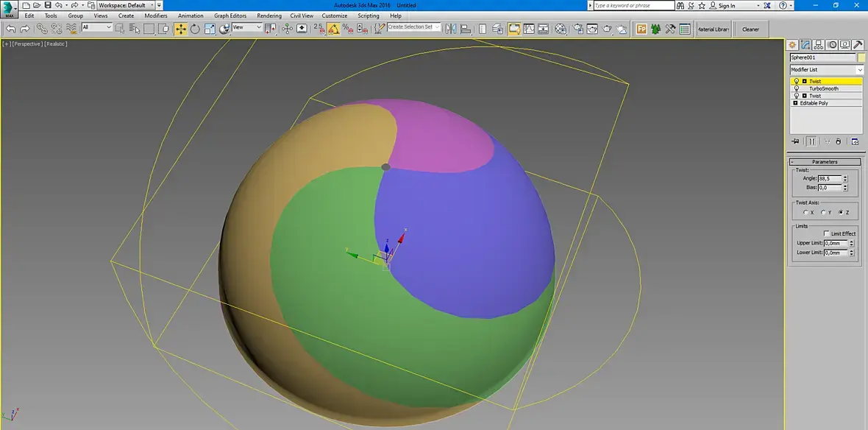Activate the Select and Scale tool
The height and width of the screenshot is (430, 868).
[209, 29]
